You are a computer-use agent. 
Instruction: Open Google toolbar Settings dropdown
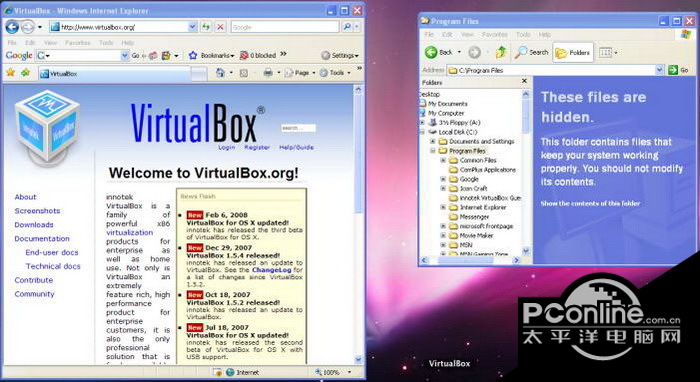click(340, 55)
